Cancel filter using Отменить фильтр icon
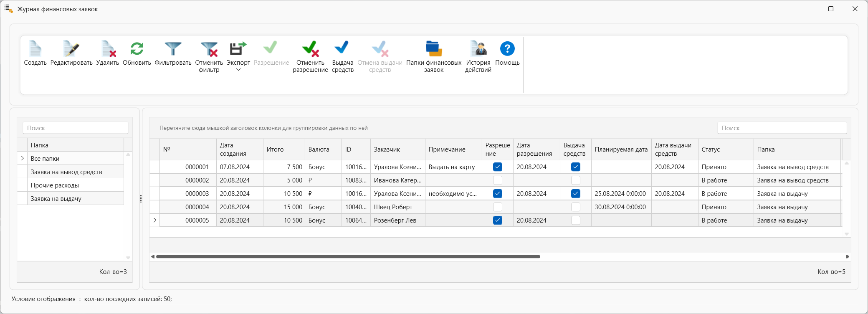This screenshot has height=314, width=868. pyautogui.click(x=209, y=49)
